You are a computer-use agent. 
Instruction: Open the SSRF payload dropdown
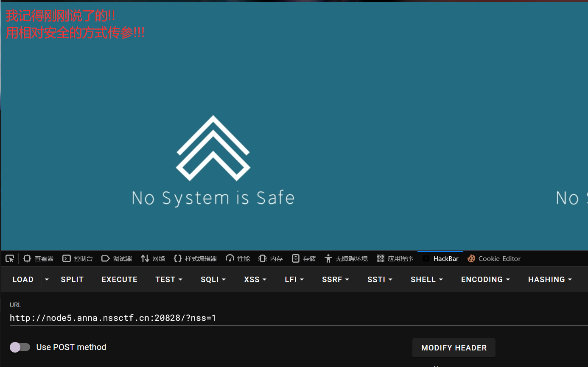(x=336, y=280)
